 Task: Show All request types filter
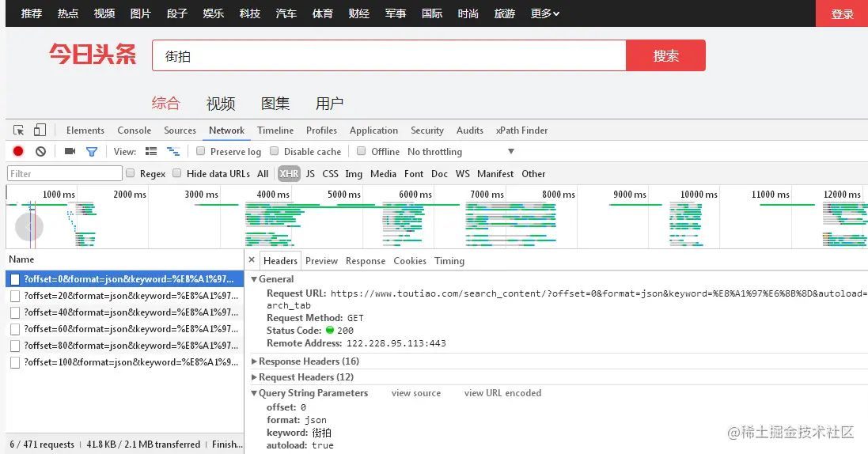pyautogui.click(x=263, y=173)
